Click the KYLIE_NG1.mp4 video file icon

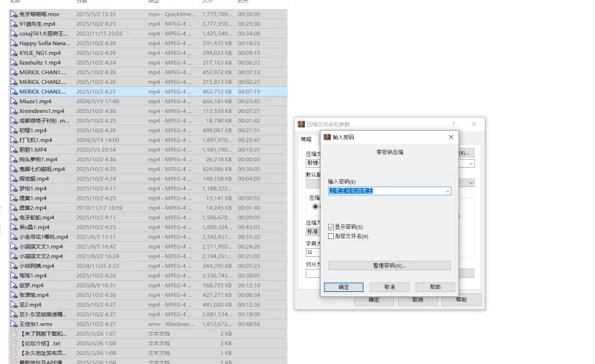13,53
